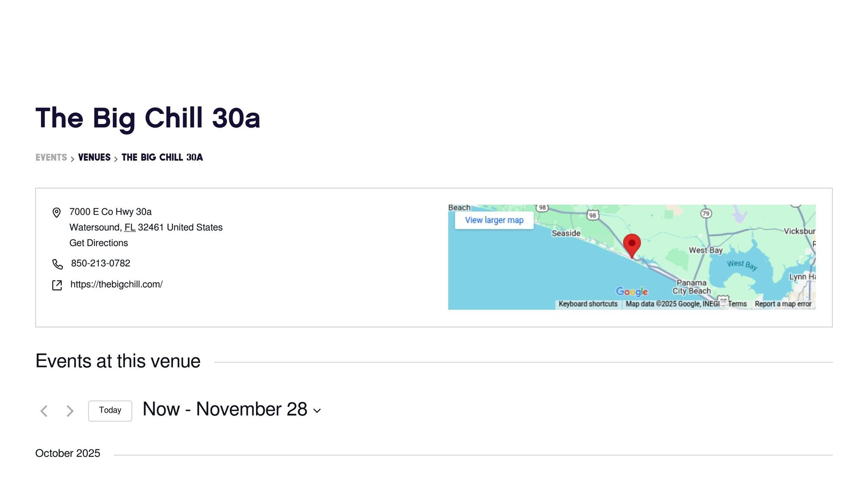868x488 pixels.
Task: Open map Keyboard shortcuts
Action: (x=588, y=304)
